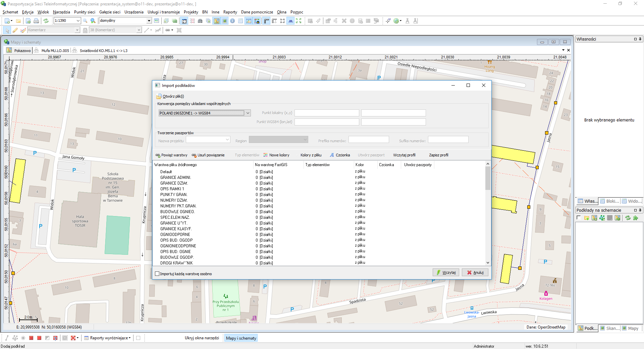Click Usuń powiązanie in import dialog
This screenshot has width=644, height=349.
pos(208,155)
